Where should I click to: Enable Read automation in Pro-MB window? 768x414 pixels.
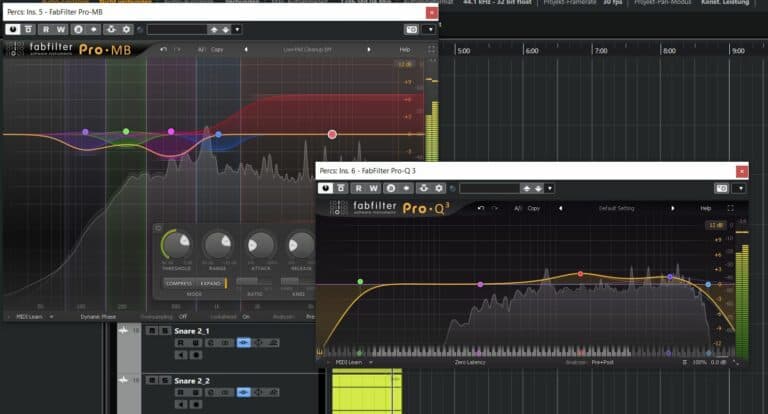point(46,29)
